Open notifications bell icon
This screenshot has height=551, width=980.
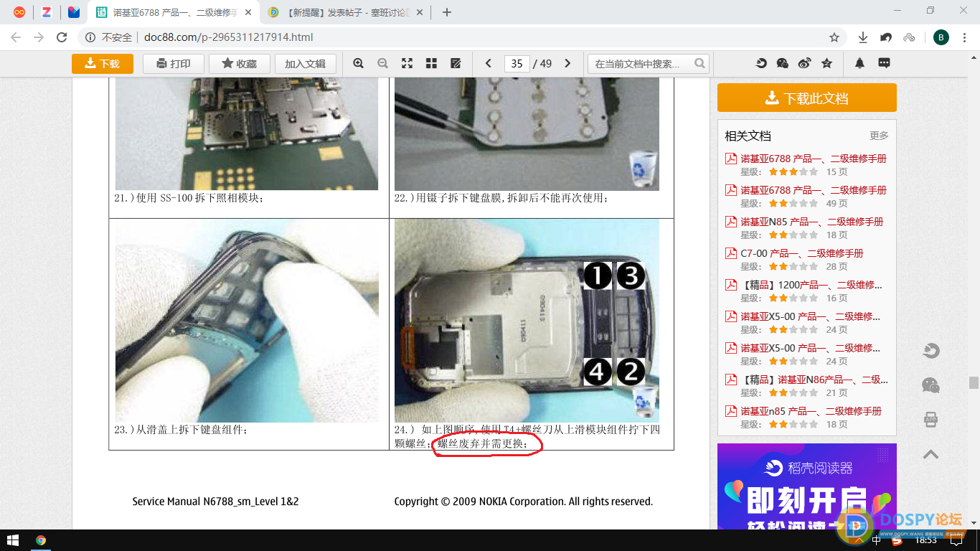pos(859,63)
